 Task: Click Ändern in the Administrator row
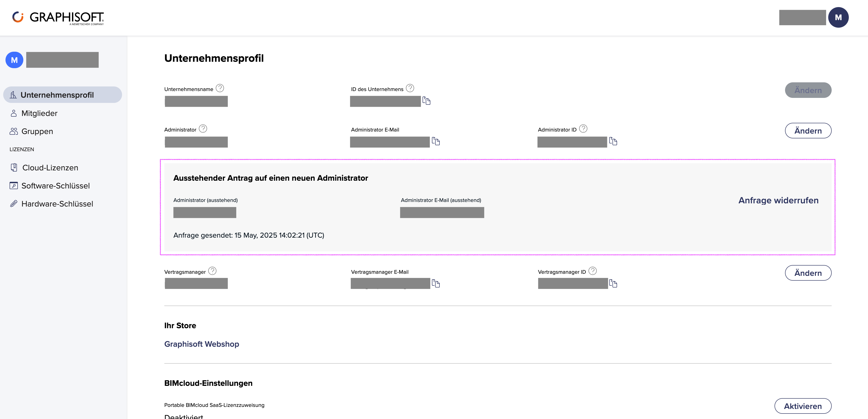pos(808,131)
